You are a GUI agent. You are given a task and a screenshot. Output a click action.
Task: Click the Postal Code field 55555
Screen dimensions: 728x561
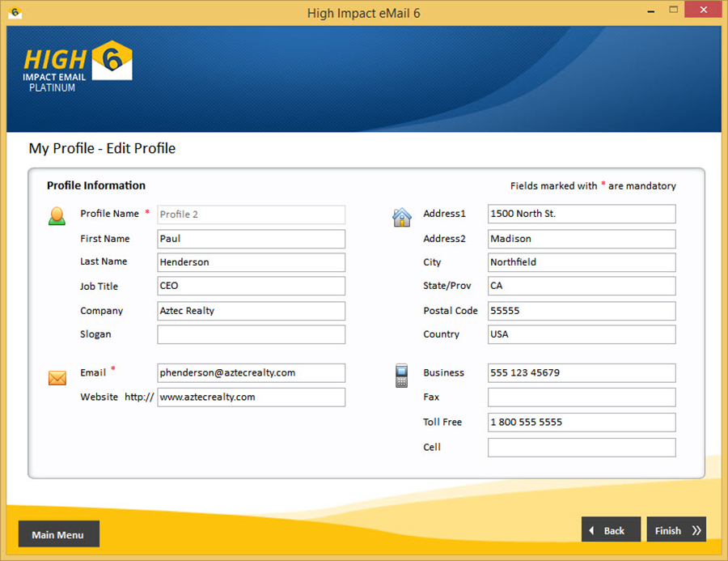click(x=582, y=311)
